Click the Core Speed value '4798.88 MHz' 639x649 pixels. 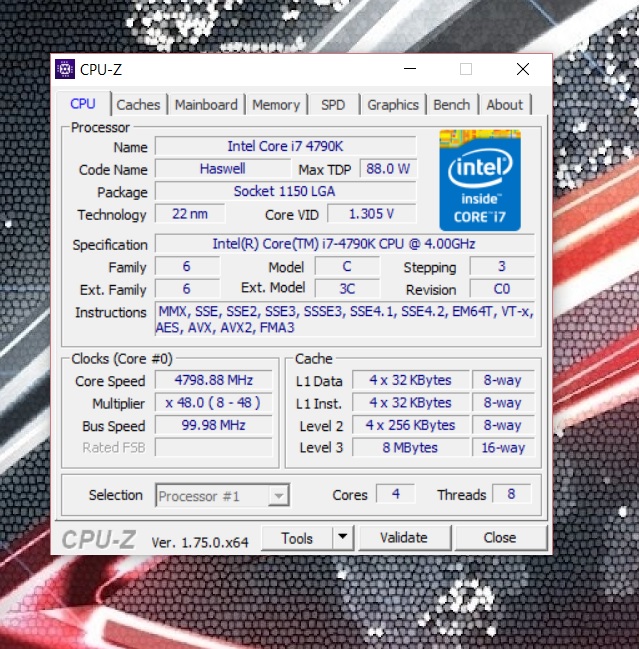[214, 380]
